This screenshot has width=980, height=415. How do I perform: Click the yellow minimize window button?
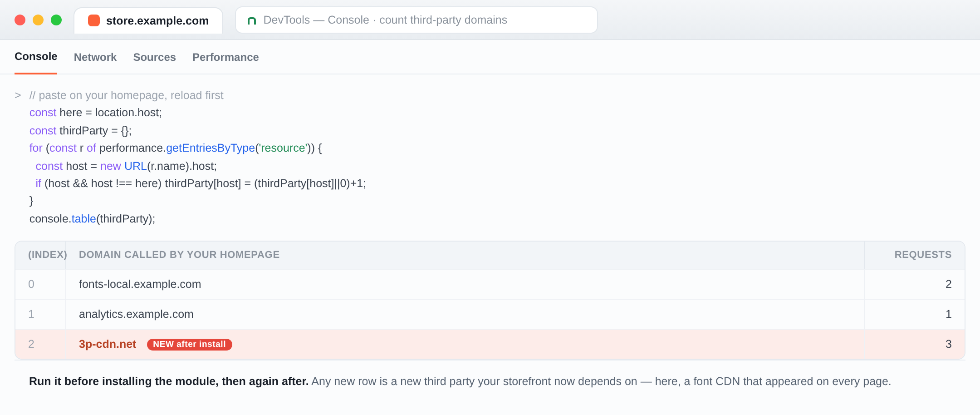coord(38,20)
